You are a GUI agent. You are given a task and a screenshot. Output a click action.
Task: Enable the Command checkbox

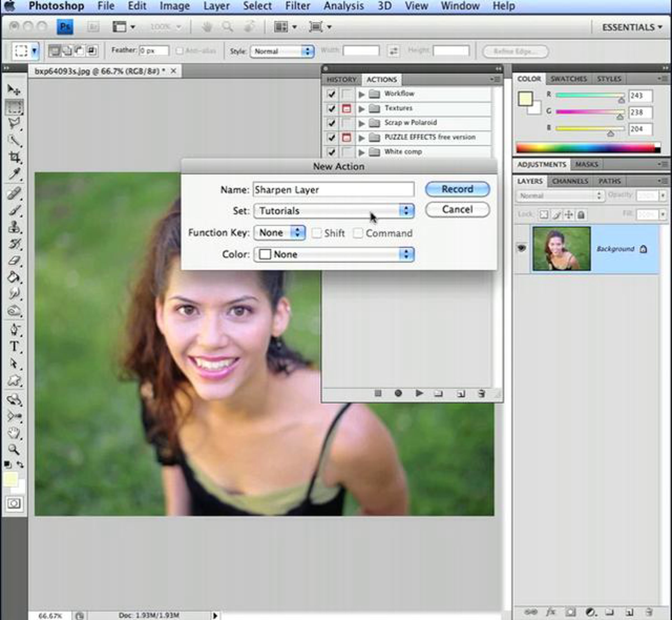tap(358, 233)
